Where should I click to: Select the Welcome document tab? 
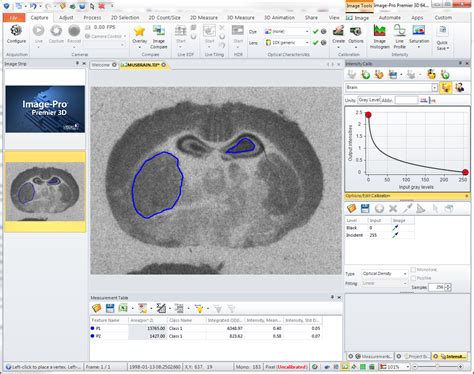pos(101,65)
